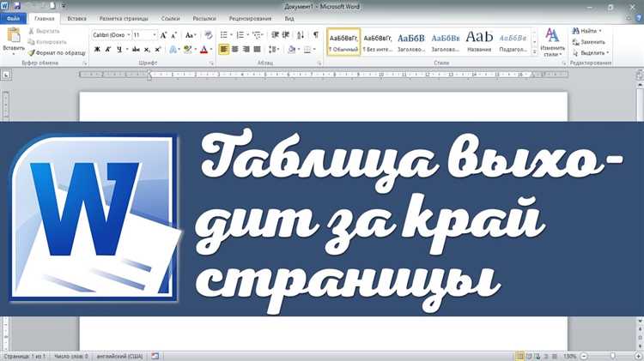Click the Sort A-Z icon
The height and width of the screenshot is (361, 644).
tap(301, 35)
